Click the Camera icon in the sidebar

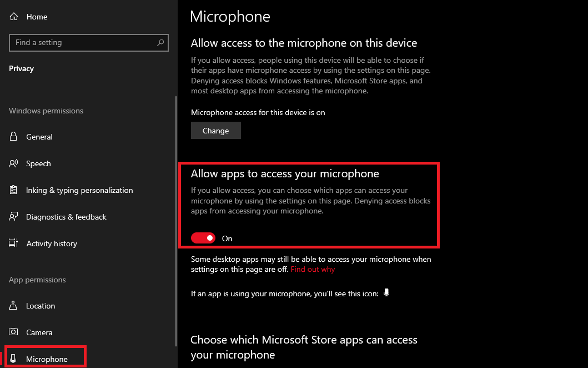point(13,332)
